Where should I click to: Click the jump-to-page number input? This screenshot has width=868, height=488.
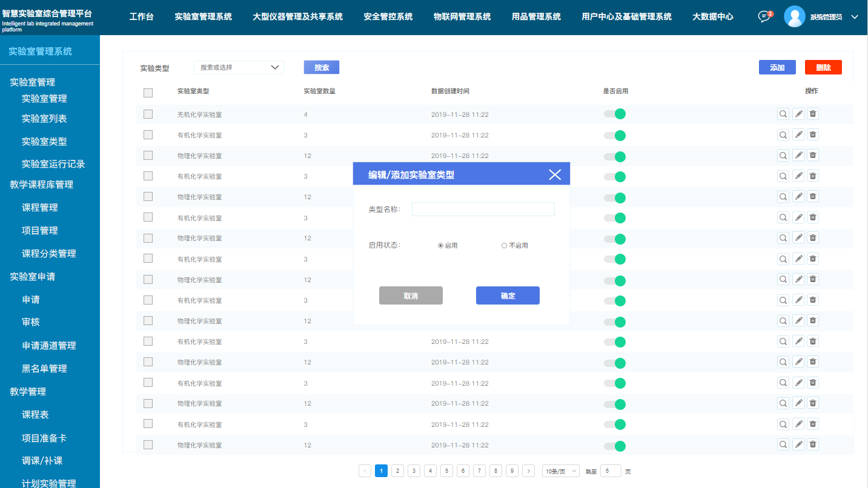pyautogui.click(x=611, y=471)
